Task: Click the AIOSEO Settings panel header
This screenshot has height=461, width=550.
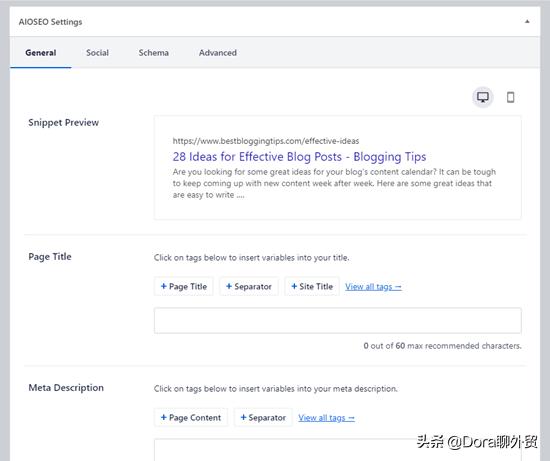Action: coord(275,22)
